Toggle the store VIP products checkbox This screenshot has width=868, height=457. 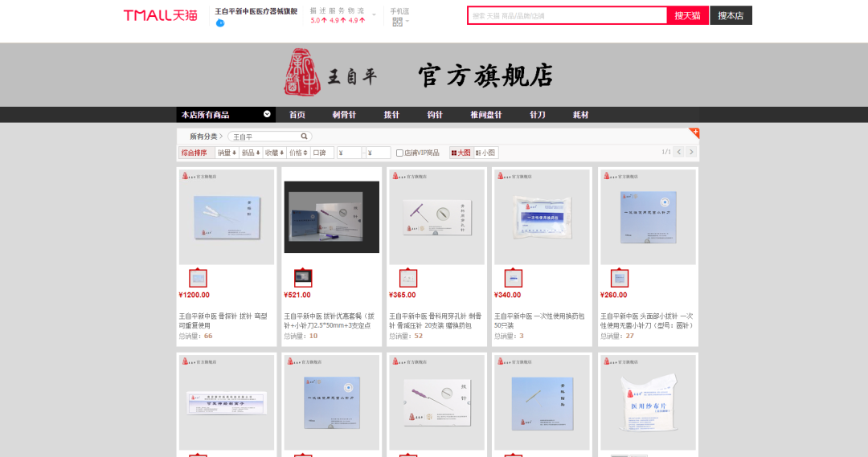click(x=399, y=153)
